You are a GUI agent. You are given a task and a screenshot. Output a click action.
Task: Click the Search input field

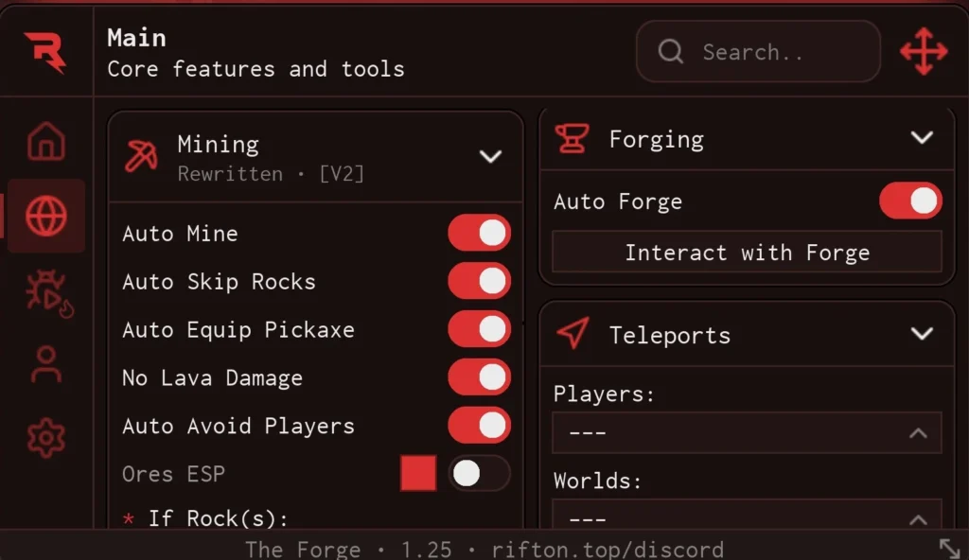tap(757, 52)
